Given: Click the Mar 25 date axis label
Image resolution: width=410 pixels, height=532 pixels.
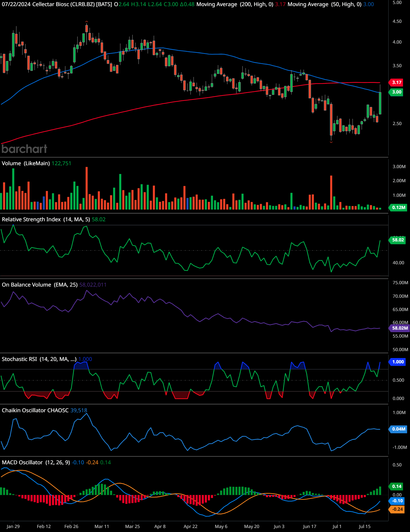Looking at the screenshot, I should pyautogui.click(x=132, y=526).
